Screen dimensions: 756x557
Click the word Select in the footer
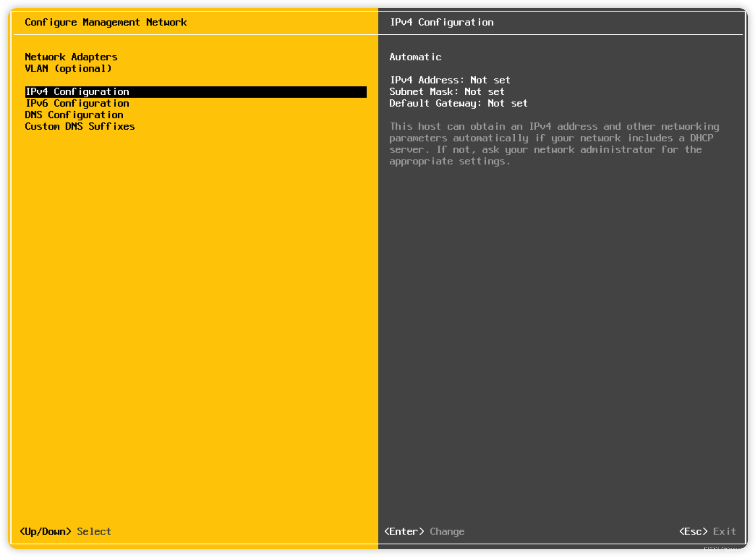click(94, 531)
